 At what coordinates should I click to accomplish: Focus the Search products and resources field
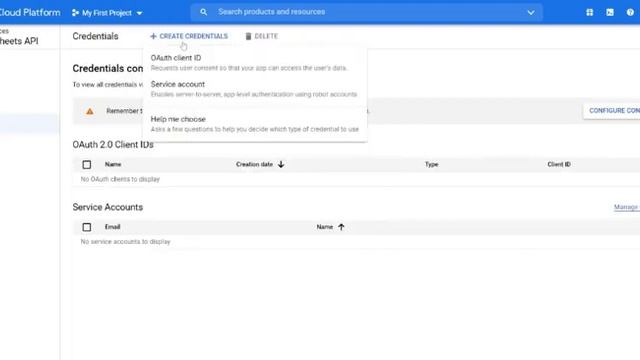[367, 12]
